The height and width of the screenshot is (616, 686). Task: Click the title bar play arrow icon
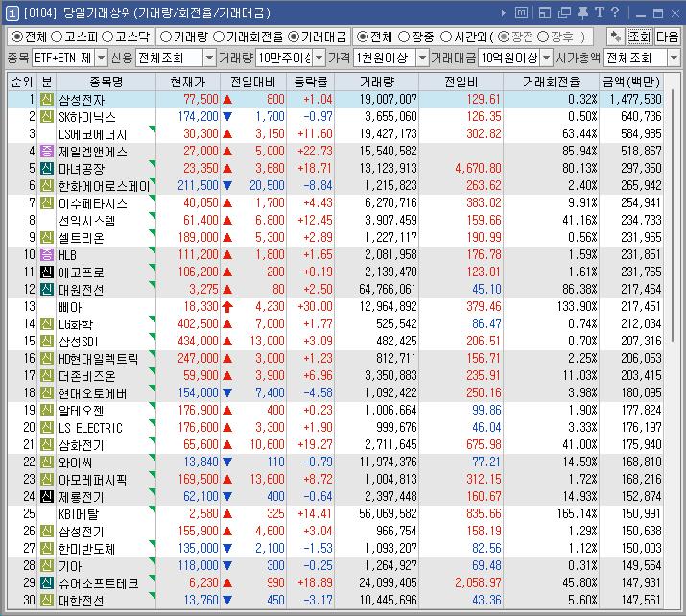tap(503, 13)
